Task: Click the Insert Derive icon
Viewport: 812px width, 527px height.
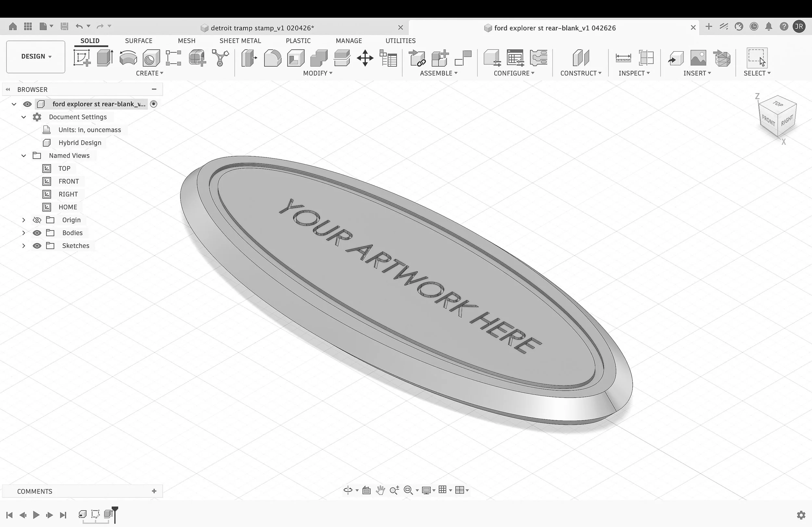Action: (x=676, y=58)
